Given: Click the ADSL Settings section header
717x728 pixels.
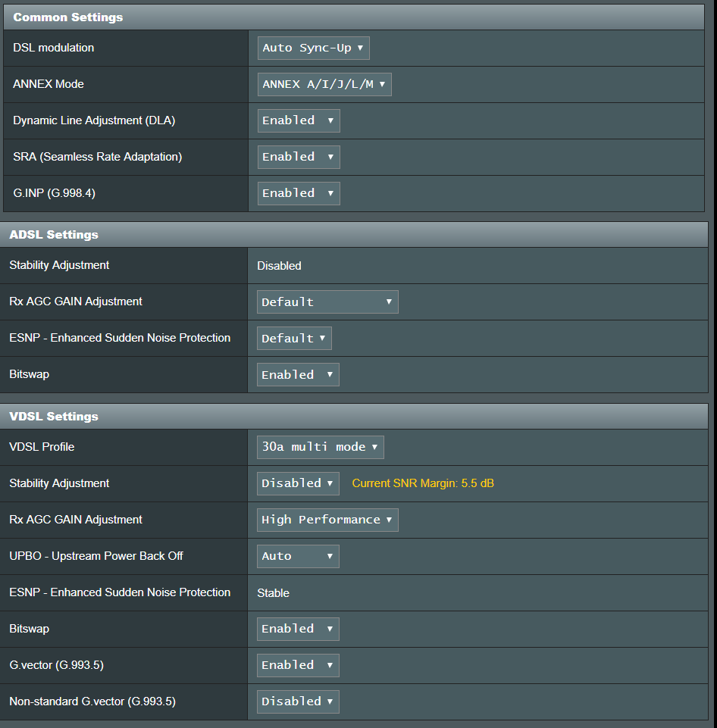Looking at the screenshot, I should coord(54,235).
